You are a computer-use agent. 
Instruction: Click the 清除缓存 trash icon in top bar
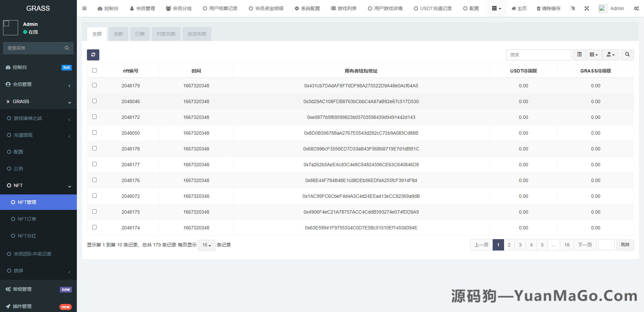(548, 8)
